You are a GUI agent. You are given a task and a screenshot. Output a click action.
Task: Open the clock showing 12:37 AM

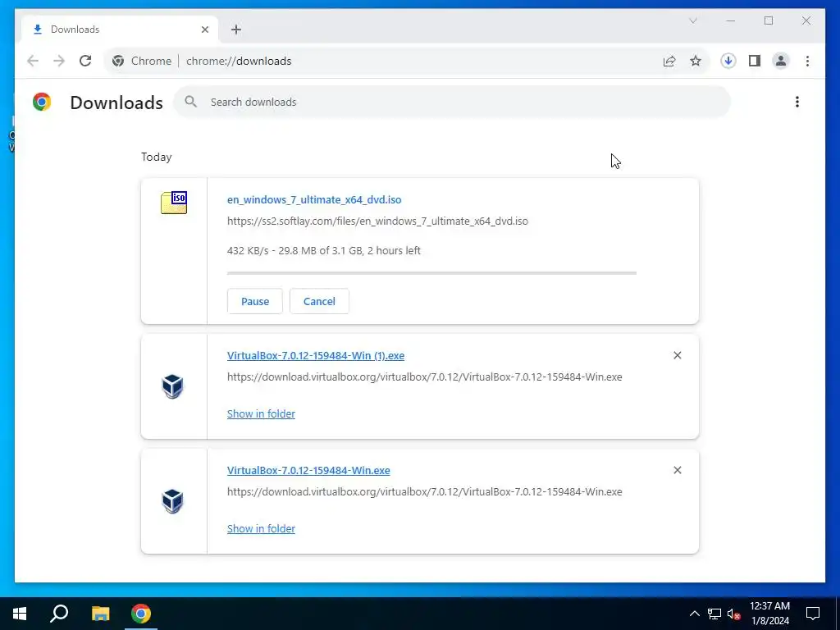769,614
